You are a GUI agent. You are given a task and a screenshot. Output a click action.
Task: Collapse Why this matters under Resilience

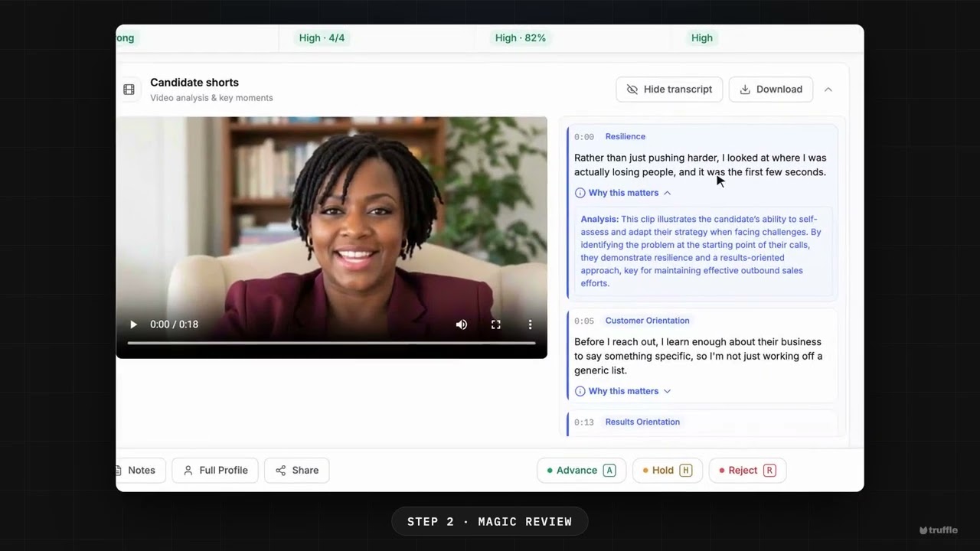(623, 193)
